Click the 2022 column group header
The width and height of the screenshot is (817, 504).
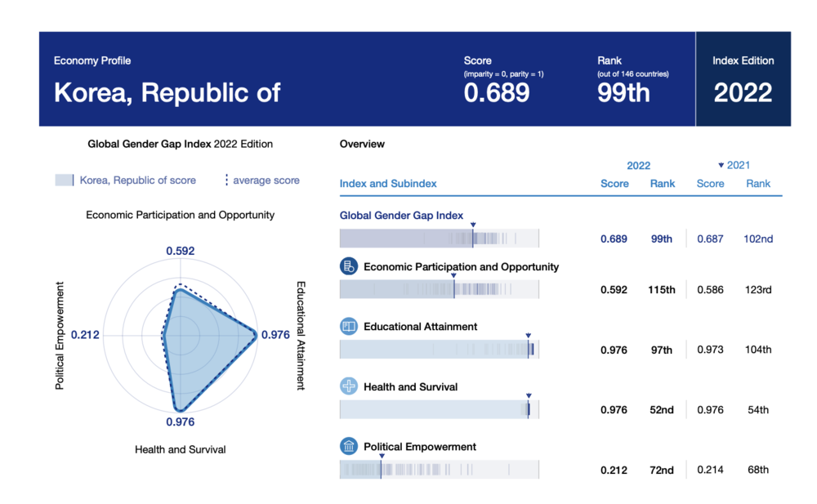click(638, 165)
